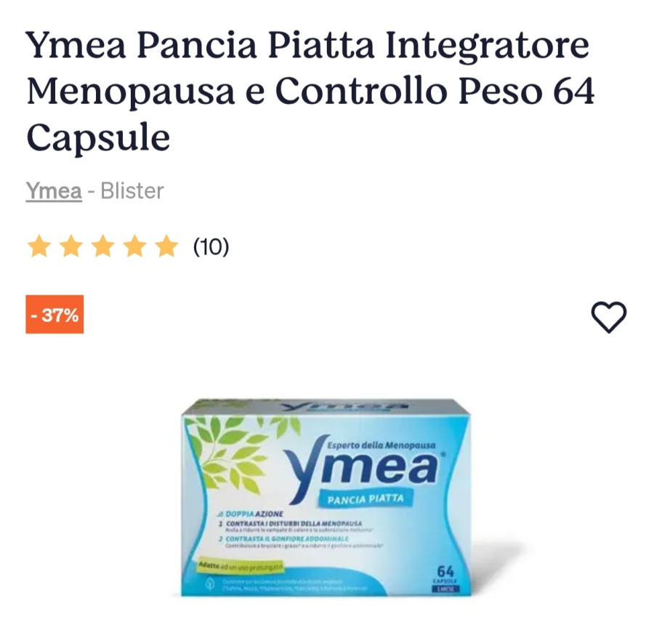Open the Ymea brand link
Viewport: 654px width, 644px height.
point(54,191)
